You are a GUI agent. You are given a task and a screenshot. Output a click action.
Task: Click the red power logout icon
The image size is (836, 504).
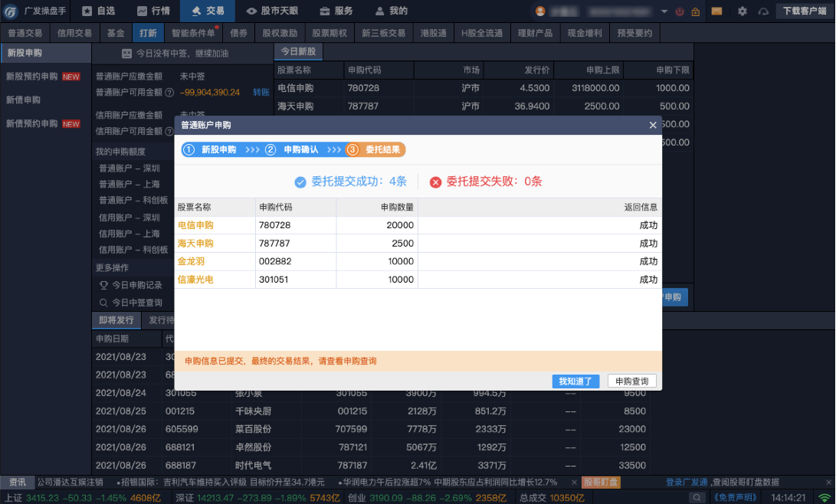pos(680,11)
